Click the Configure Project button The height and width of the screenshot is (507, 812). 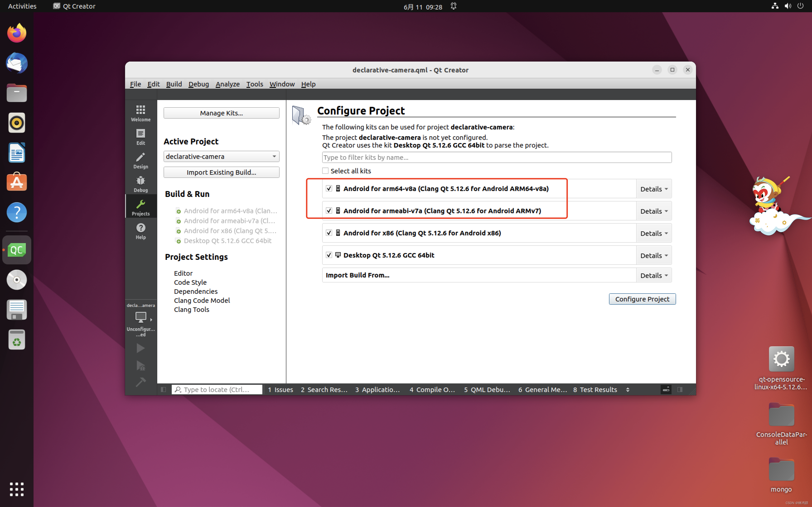pyautogui.click(x=642, y=299)
